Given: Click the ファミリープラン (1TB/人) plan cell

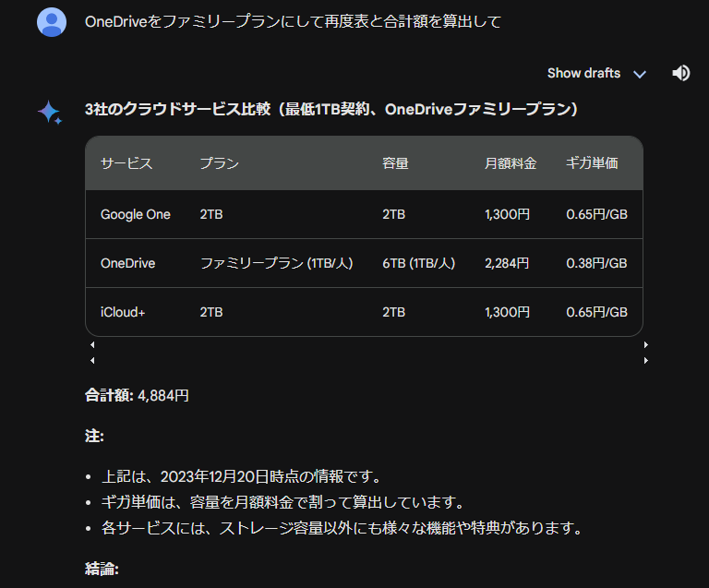Looking at the screenshot, I should [x=276, y=263].
